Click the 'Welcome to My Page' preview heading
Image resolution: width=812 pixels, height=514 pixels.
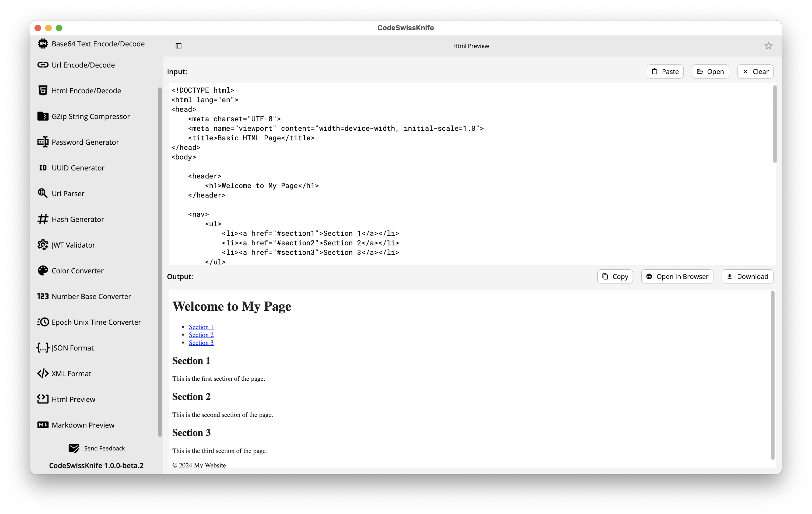pyautogui.click(x=232, y=307)
